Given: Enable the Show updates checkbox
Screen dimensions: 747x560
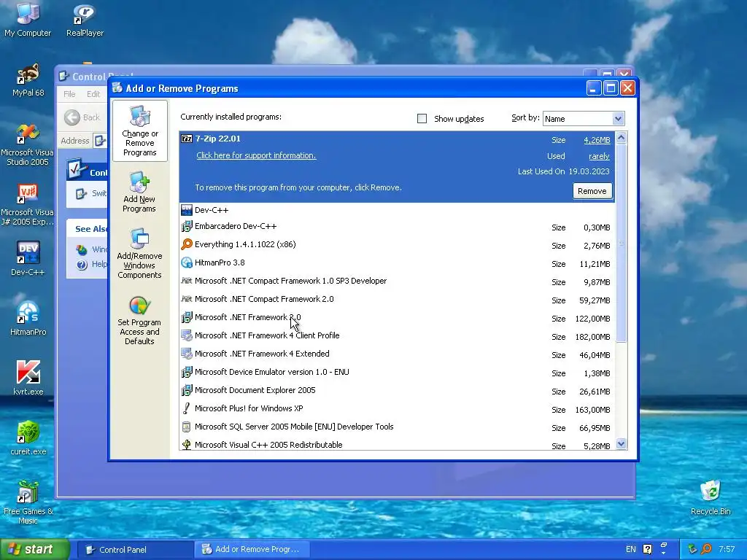Looking at the screenshot, I should pos(422,119).
